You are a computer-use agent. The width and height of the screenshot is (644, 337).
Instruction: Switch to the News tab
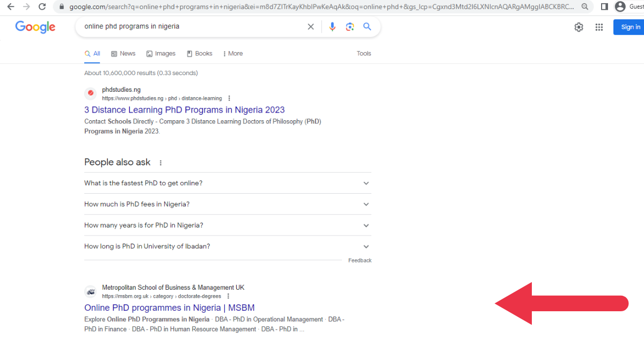pyautogui.click(x=123, y=54)
